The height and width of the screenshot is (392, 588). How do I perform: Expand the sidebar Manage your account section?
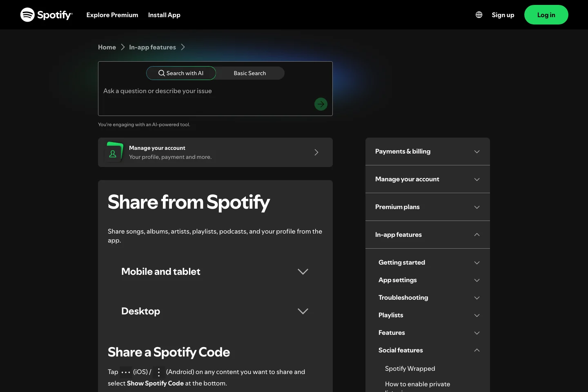[x=428, y=179]
